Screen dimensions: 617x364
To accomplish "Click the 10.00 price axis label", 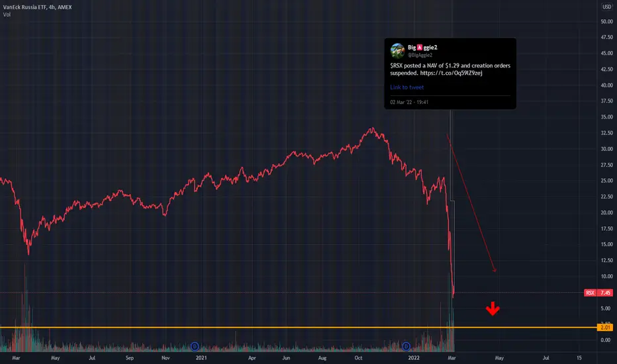I will [607, 276].
